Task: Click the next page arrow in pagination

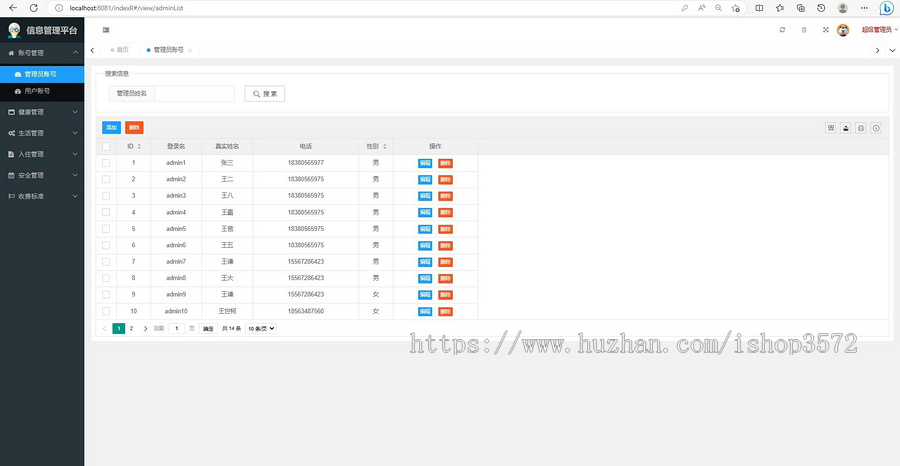Action: click(x=145, y=329)
